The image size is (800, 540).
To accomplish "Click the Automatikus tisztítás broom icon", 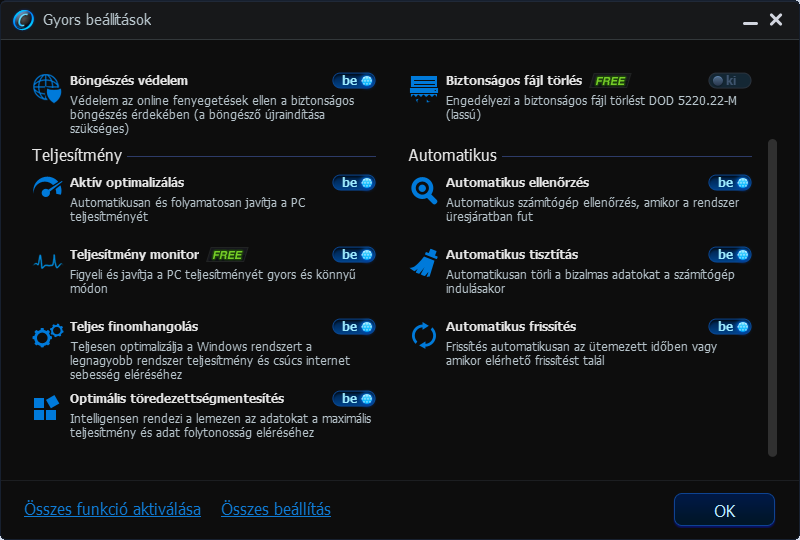I will pyautogui.click(x=424, y=263).
